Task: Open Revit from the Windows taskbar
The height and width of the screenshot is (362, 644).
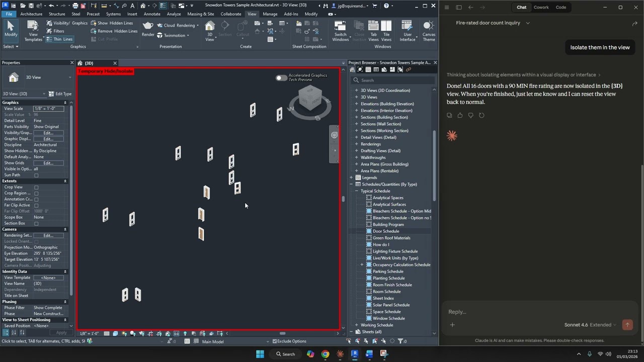Action: click(x=355, y=354)
